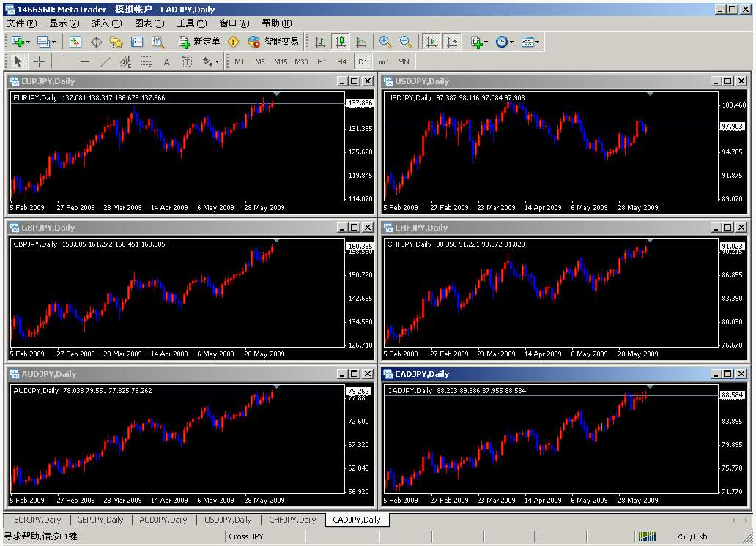Switch to the USDJPY,Daily bottom tab

[228, 520]
